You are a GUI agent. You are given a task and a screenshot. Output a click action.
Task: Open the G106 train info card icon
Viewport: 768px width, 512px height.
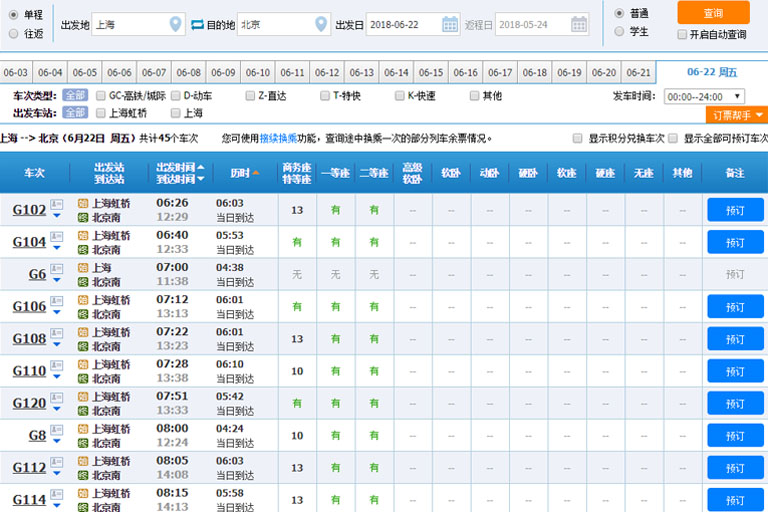point(57,301)
